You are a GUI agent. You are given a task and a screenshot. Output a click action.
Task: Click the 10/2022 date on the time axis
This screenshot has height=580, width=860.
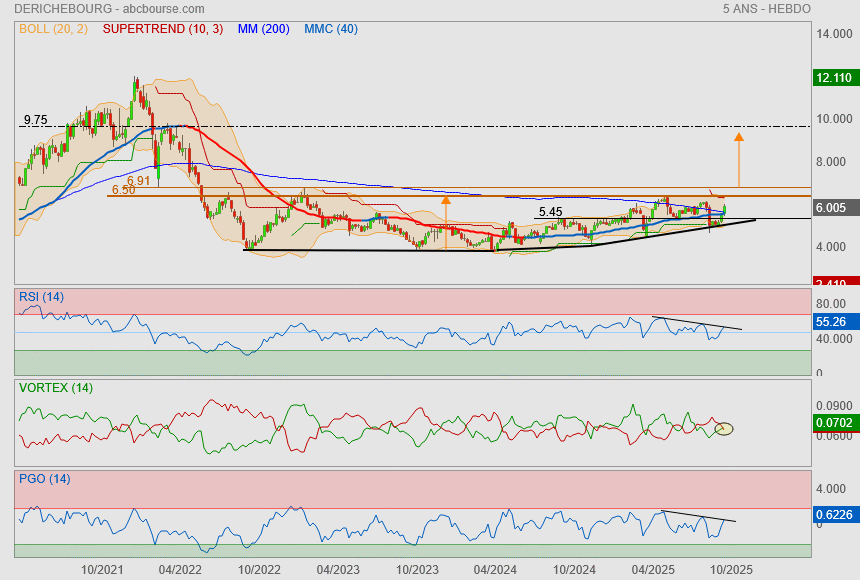click(x=260, y=569)
